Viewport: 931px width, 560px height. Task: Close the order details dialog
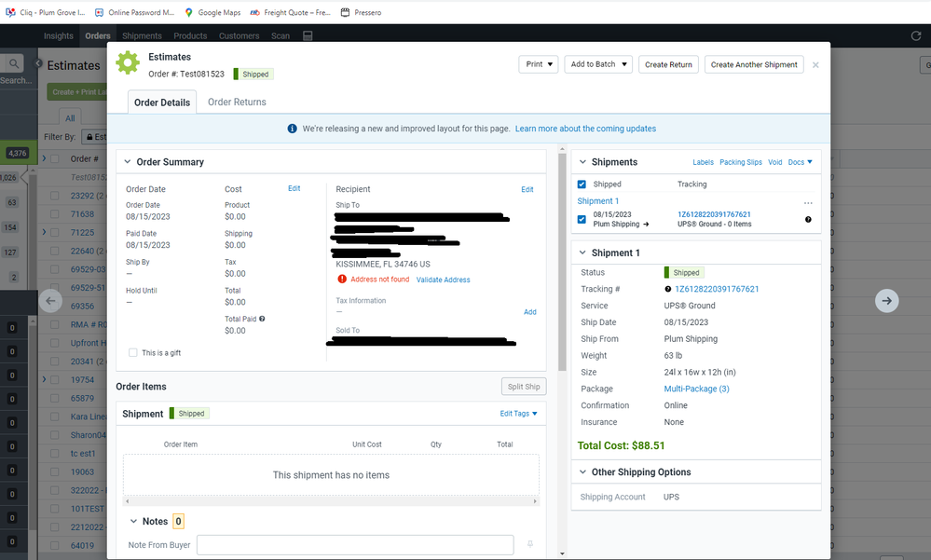pyautogui.click(x=815, y=64)
